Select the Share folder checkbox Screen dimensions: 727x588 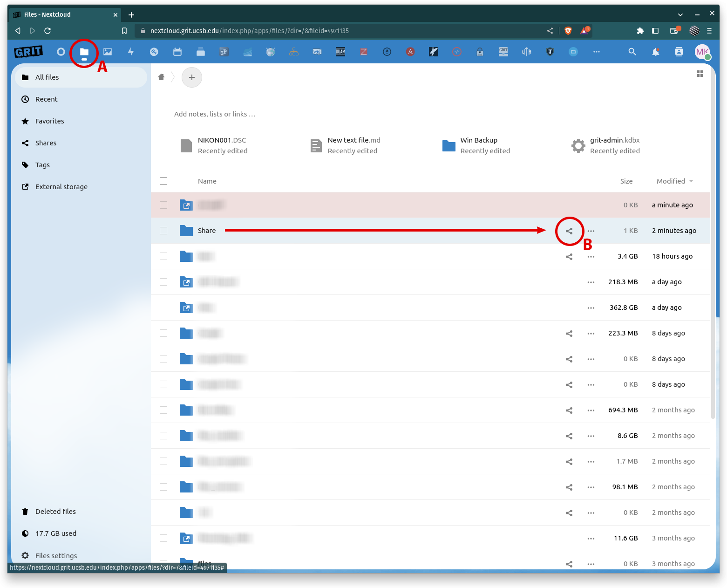(163, 231)
